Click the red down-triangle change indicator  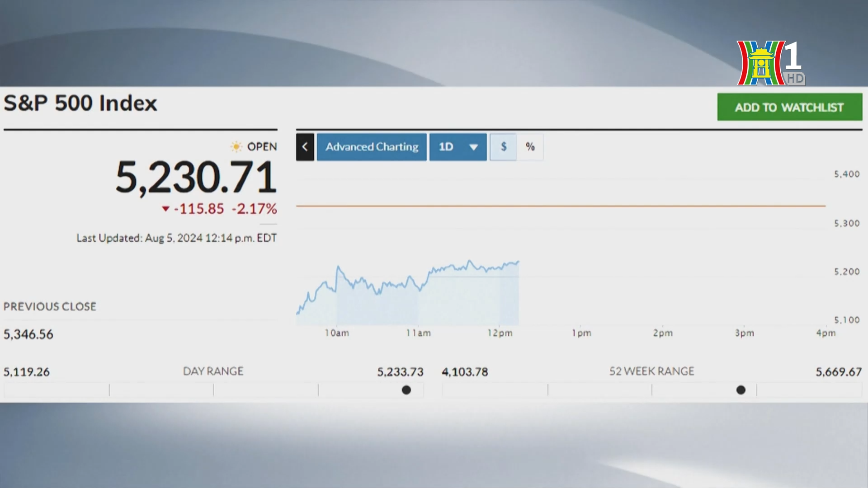(165, 209)
